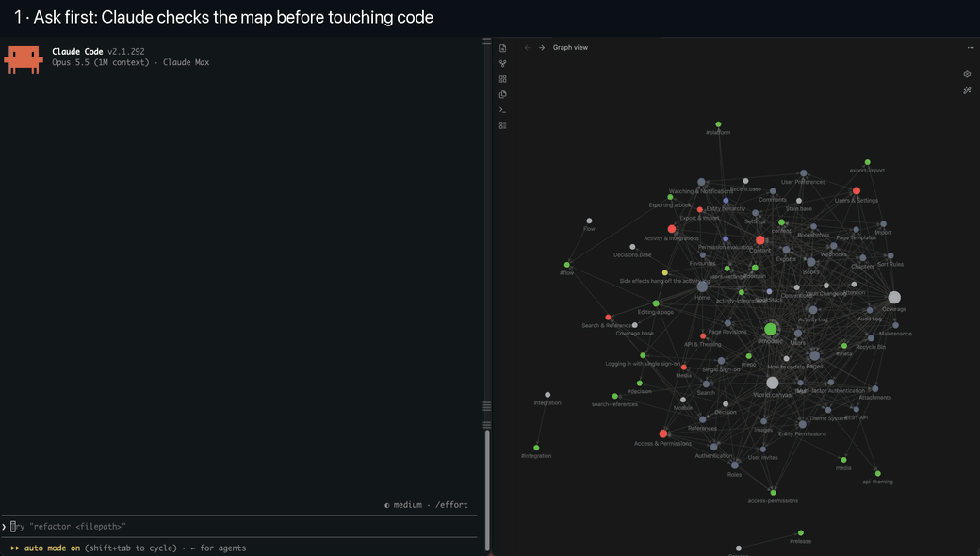
Task: Click the grid-list ribbon icon at the bottom
Action: (x=502, y=125)
